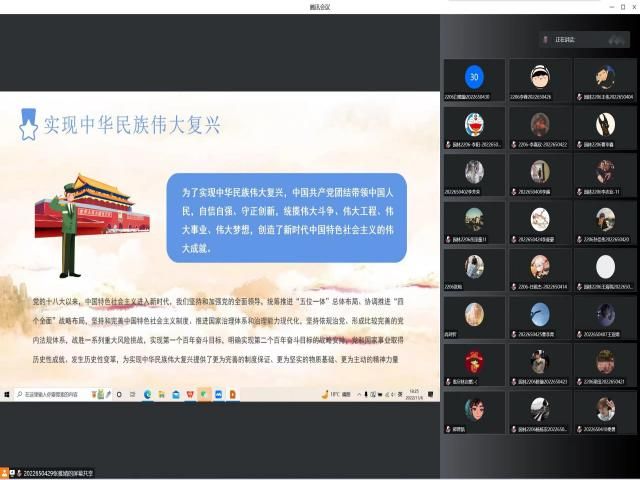Click mic icon beside label ending 2022650420
The width and height of the screenshot is (640, 480).
coord(579,240)
